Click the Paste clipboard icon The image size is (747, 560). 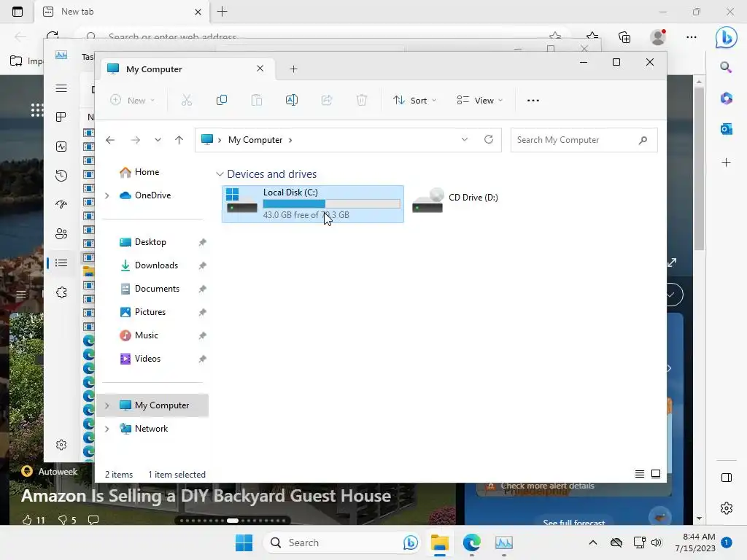pyautogui.click(x=257, y=100)
